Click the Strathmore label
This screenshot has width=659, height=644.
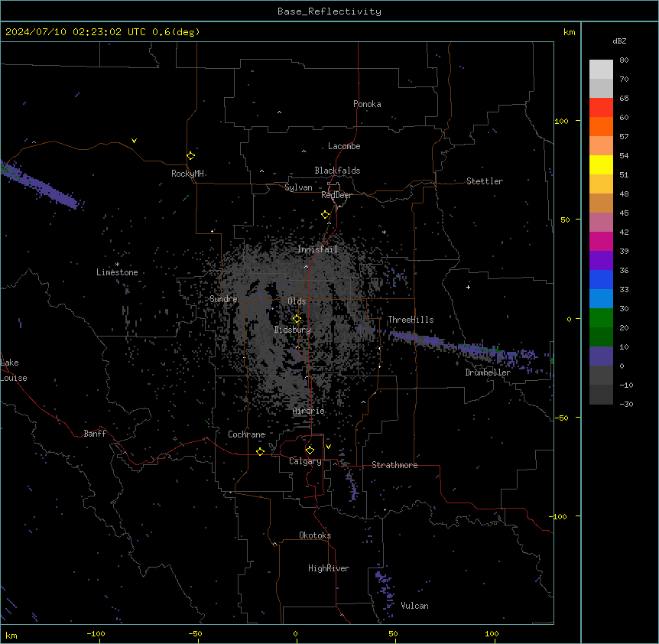(x=394, y=465)
